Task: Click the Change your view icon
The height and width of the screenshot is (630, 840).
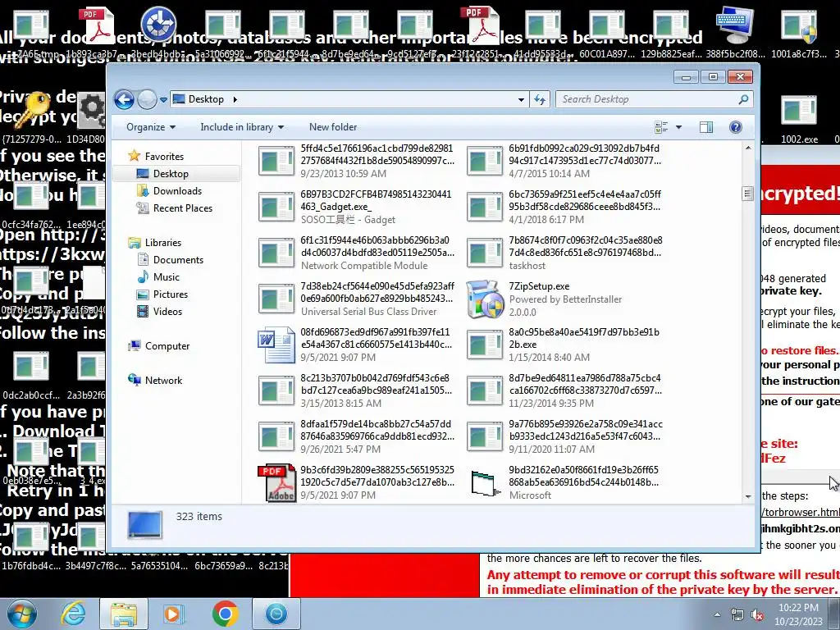Action: point(662,127)
